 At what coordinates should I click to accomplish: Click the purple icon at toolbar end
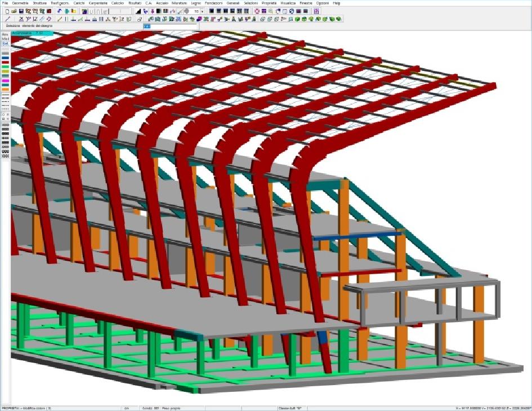coord(316,11)
